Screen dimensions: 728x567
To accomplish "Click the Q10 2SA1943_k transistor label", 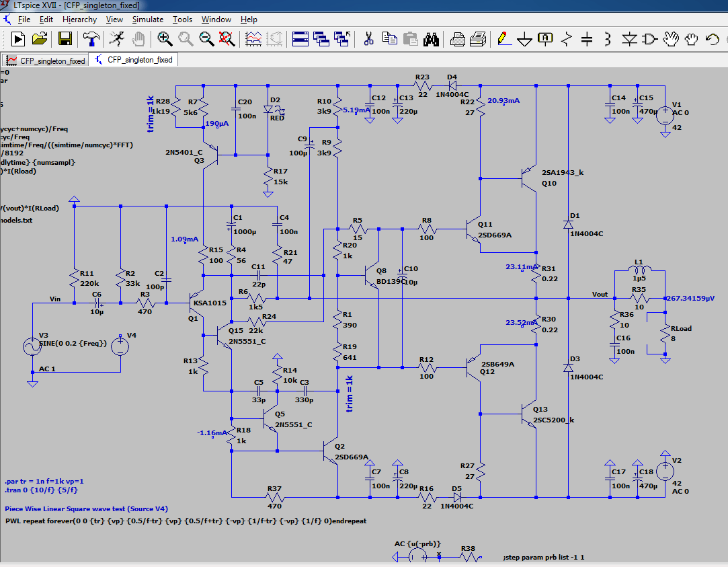I will [x=562, y=178].
